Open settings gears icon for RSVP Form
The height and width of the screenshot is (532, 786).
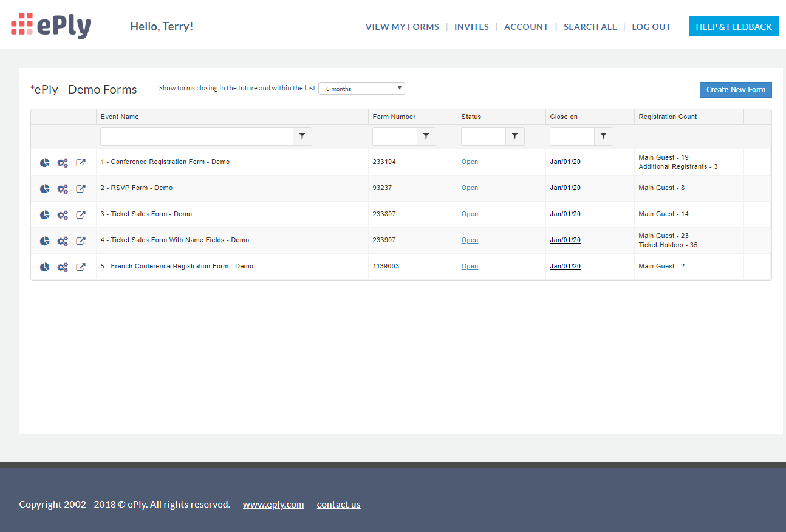pos(63,189)
